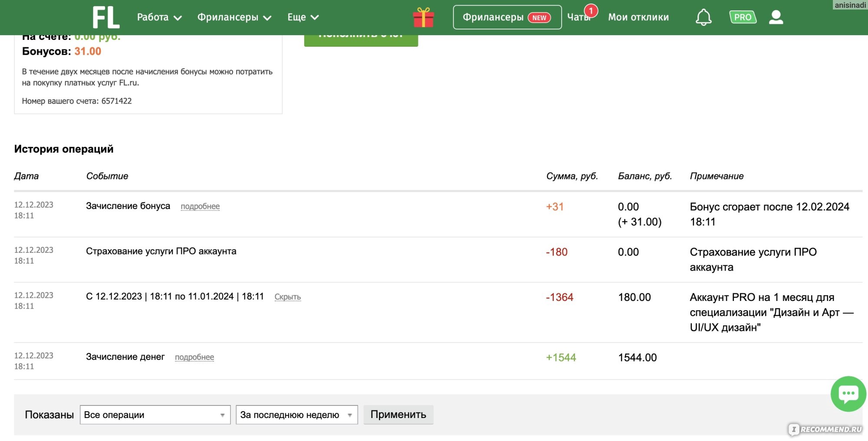Click the Бонус сгорает после 12.02.2024 note
This screenshot has width=868, height=441.
pos(769,214)
